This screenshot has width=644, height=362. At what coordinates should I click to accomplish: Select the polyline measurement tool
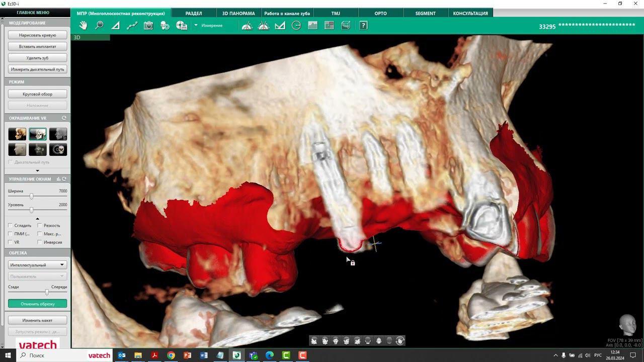pos(132,26)
